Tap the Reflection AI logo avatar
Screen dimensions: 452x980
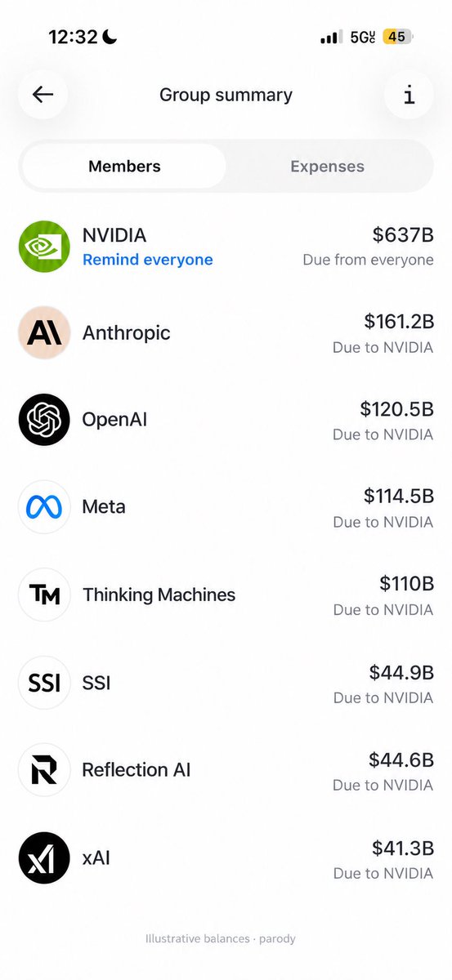(x=44, y=769)
